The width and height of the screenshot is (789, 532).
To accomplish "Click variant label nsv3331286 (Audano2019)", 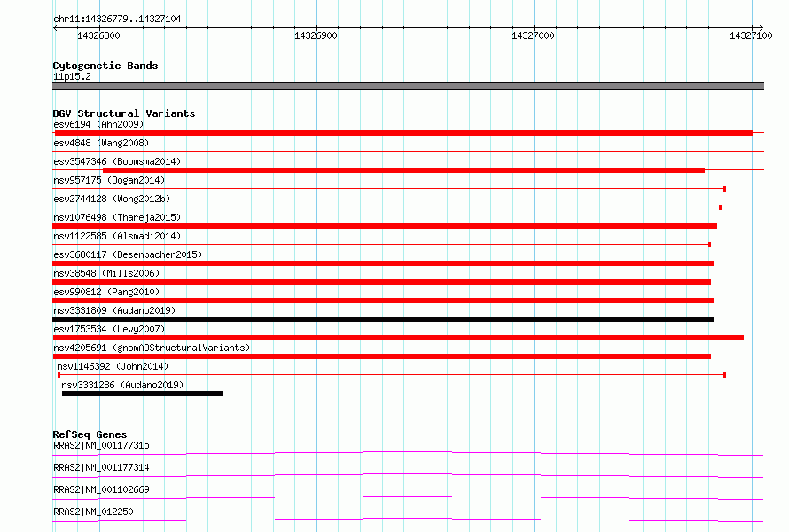I will click(122, 385).
